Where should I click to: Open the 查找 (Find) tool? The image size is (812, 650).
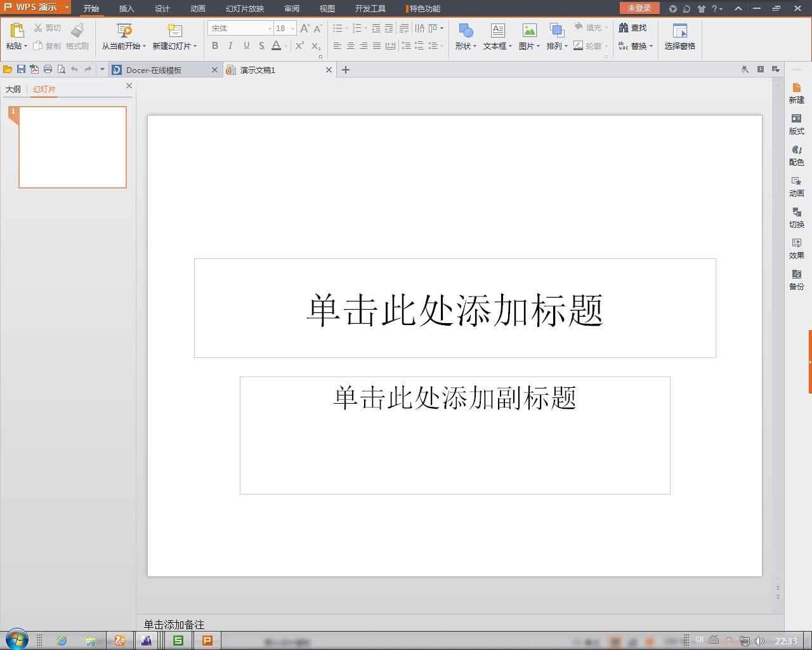[634, 28]
